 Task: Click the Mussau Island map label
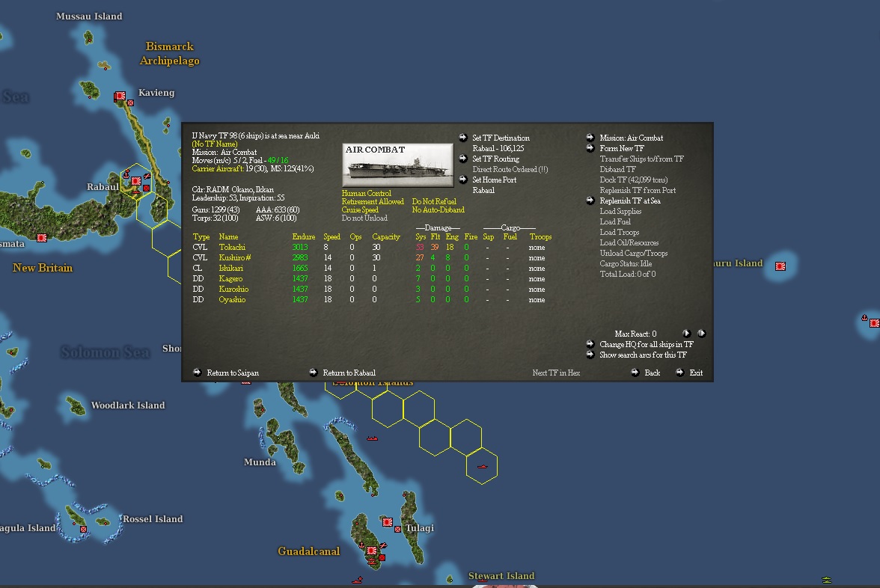[x=89, y=16]
